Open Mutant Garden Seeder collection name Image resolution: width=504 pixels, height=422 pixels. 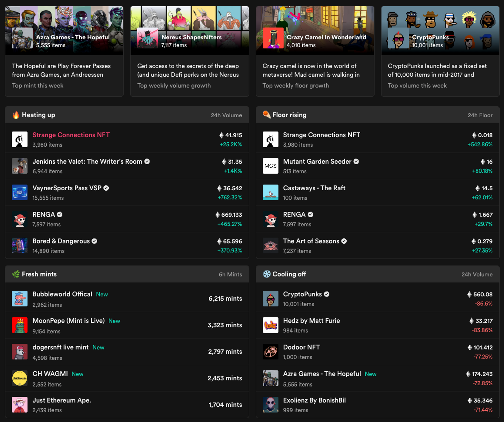point(317,162)
